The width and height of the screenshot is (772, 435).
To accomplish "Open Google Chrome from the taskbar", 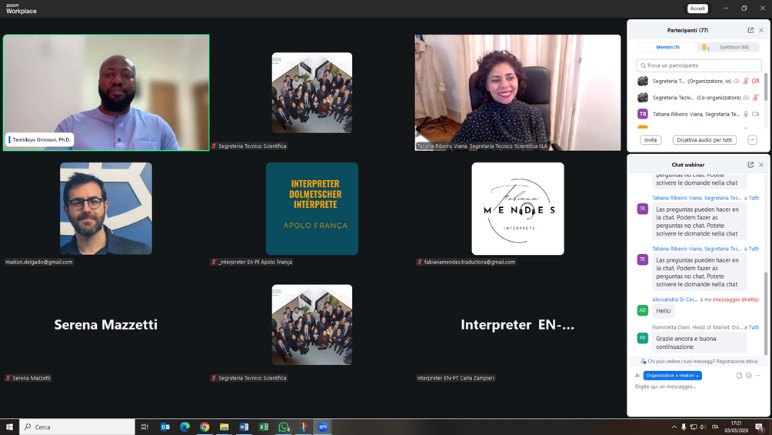I will (x=205, y=427).
